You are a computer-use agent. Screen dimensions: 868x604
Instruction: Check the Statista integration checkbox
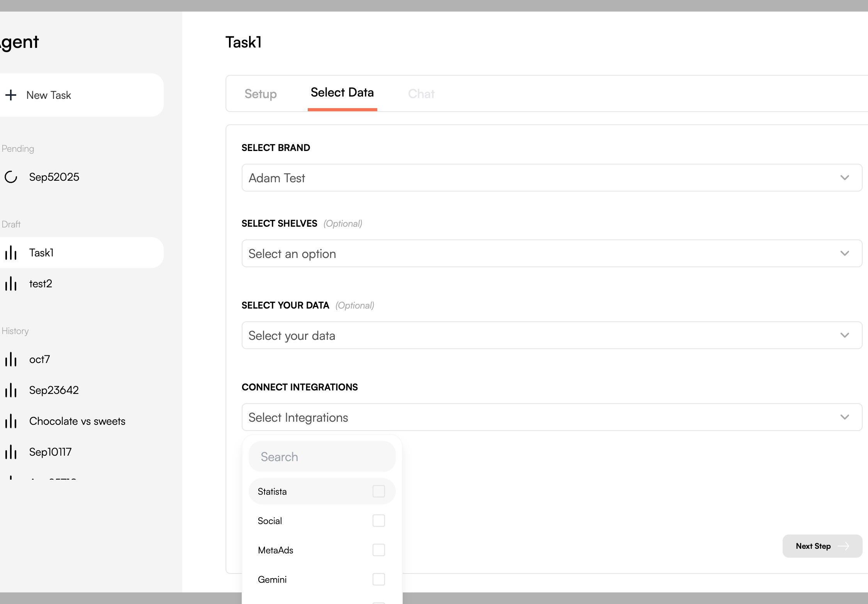(x=378, y=491)
